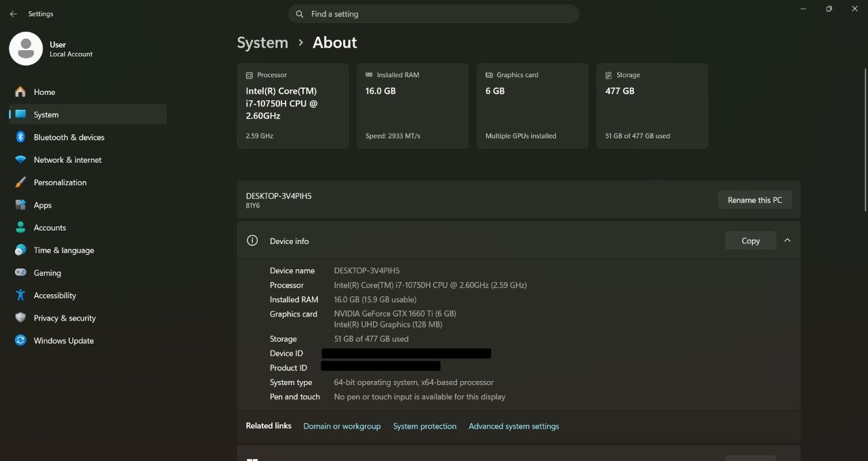Click the 16.0 GB RAM value on card
868x461 pixels.
pos(380,91)
